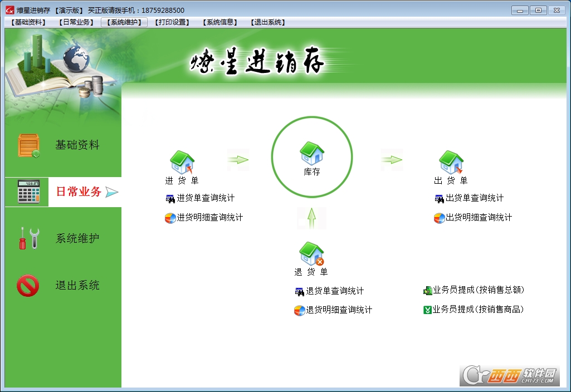This screenshot has width=571, height=392.
Task: Click the calculator icon for 日常业务
Action: [x=28, y=192]
